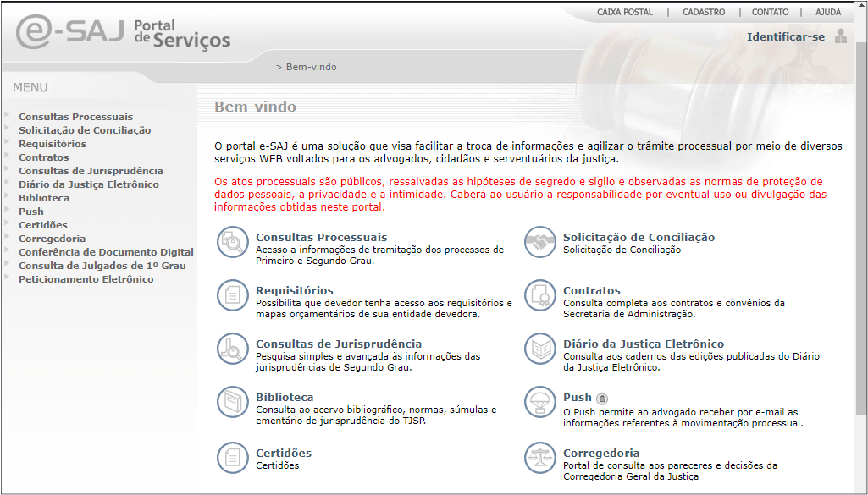
Task: Select Push in the side menu
Action: [31, 212]
